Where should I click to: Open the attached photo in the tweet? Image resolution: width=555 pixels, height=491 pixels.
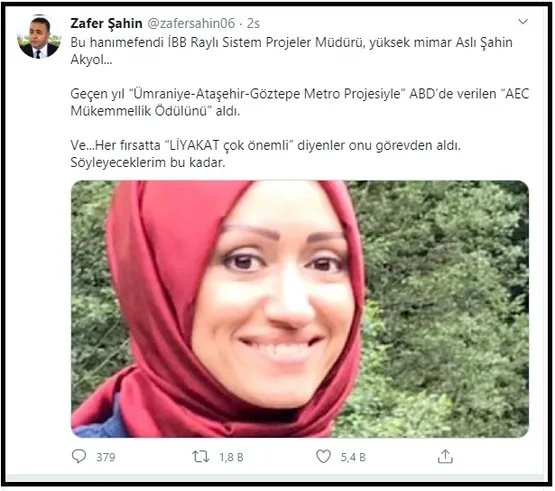click(300, 309)
